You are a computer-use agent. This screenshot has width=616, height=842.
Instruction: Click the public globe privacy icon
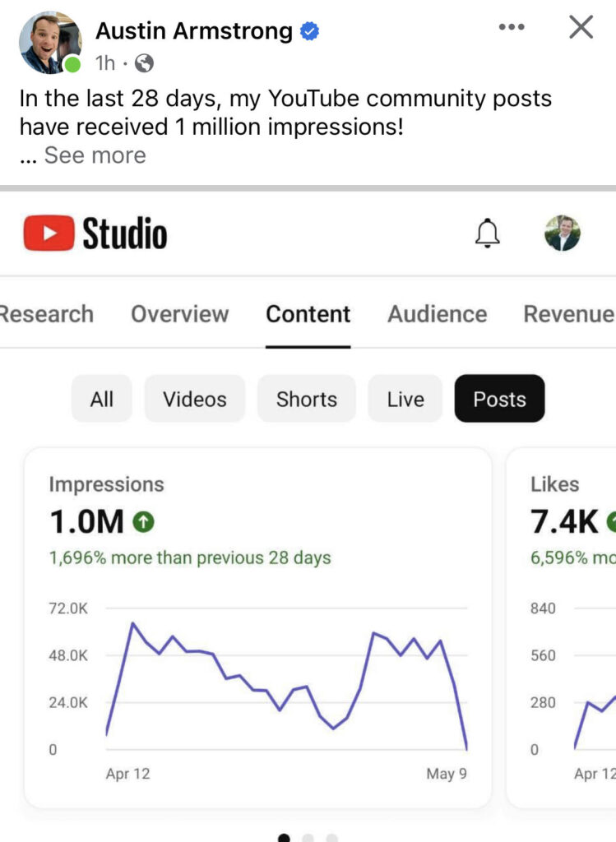[x=143, y=63]
